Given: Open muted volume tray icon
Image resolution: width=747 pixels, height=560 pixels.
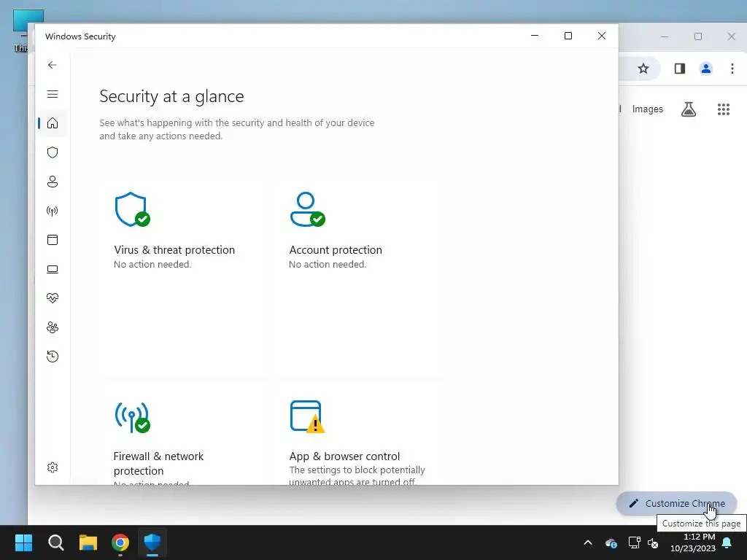Looking at the screenshot, I should pyautogui.click(x=653, y=542).
